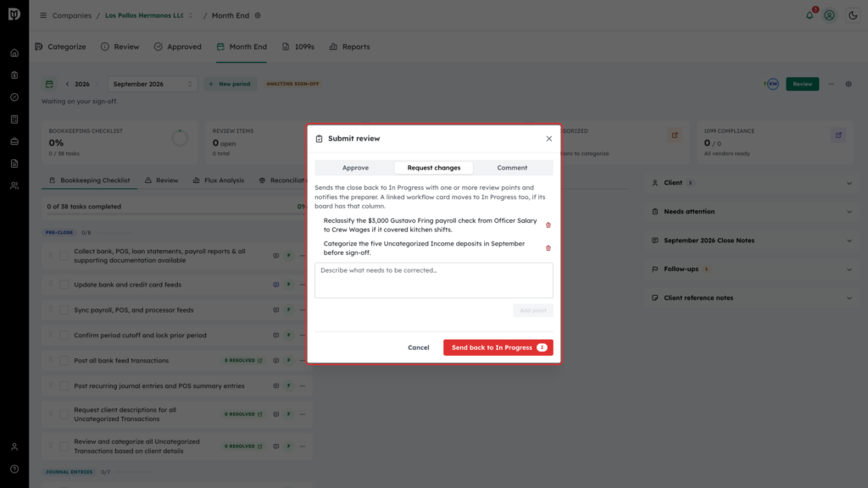Check Update bank and credit card feeds task
The width and height of the screenshot is (868, 488).
click(x=64, y=285)
